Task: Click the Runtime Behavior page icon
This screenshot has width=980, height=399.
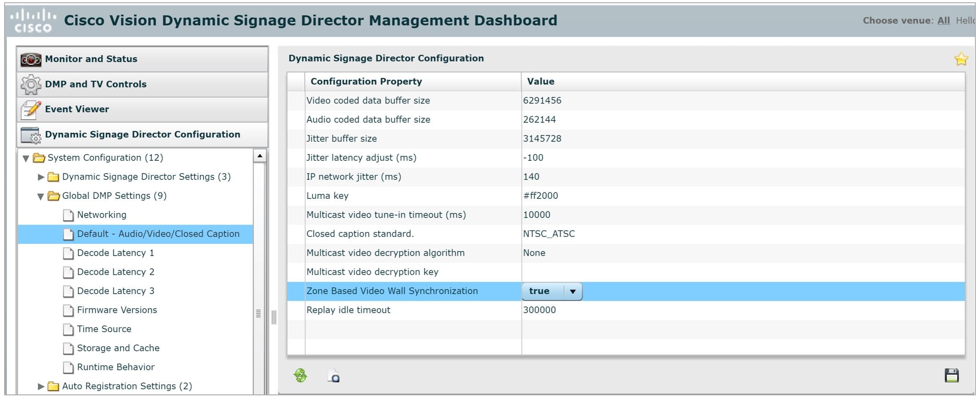Action: (68, 367)
